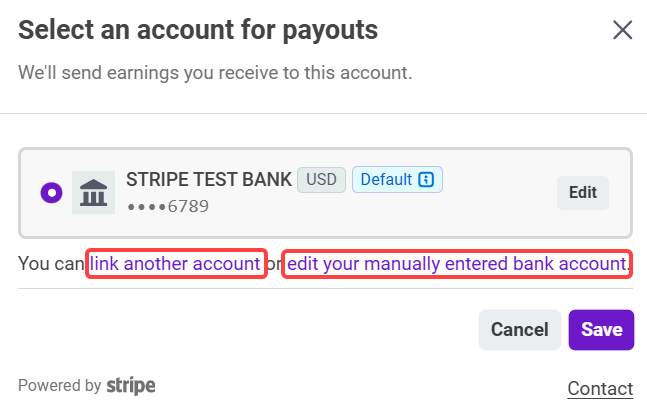
Task: Select the STRIPE TEST BANK radio button
Action: pyautogui.click(x=51, y=193)
